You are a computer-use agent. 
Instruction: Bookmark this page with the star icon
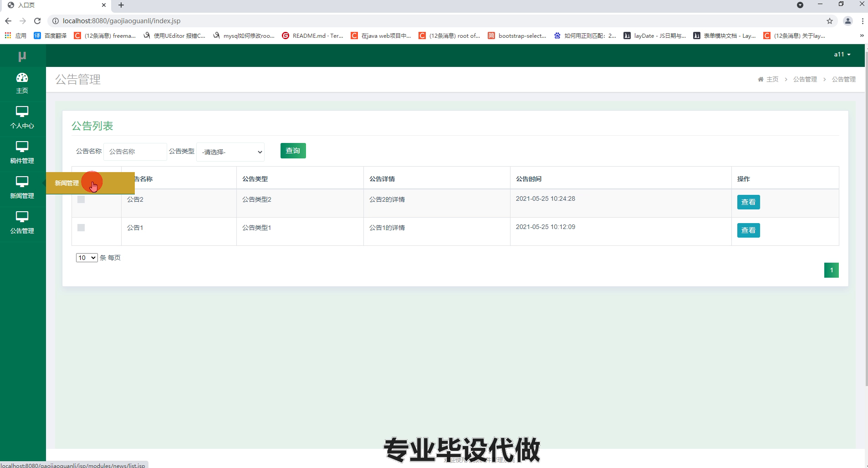tap(830, 21)
